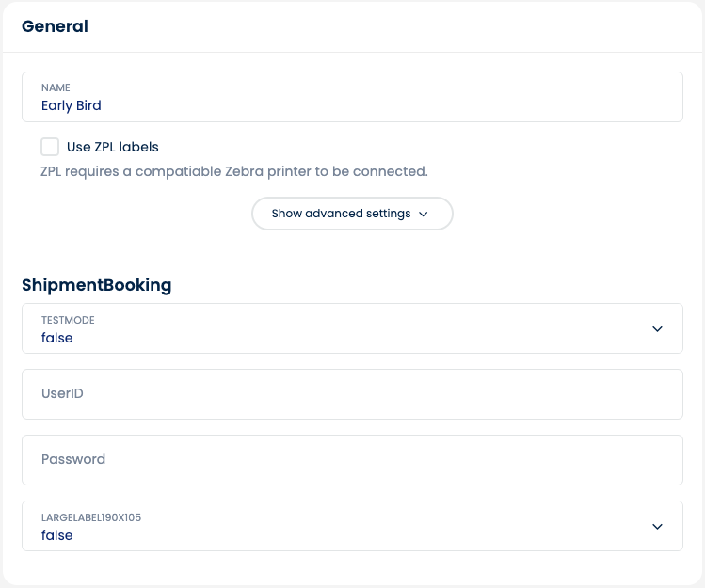Viewport: 705px width, 588px height.
Task: Click the 'Use ZPL labels' label text
Action: click(x=113, y=147)
